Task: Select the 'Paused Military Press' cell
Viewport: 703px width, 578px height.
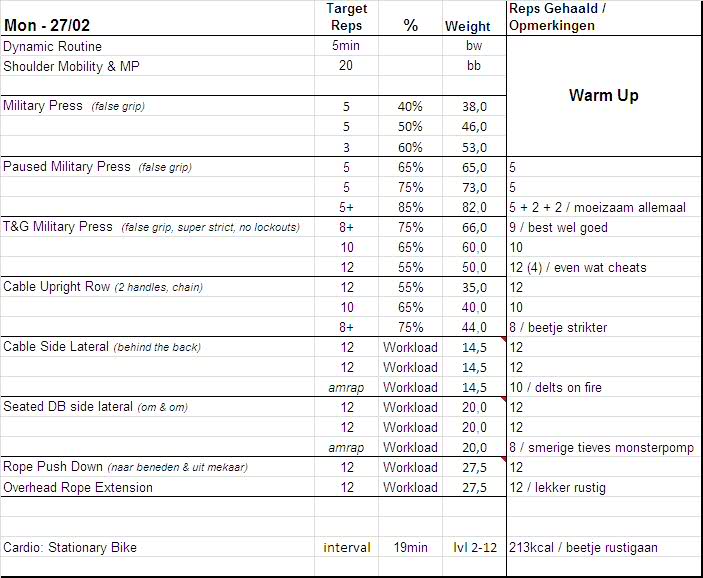Action: [x=68, y=166]
